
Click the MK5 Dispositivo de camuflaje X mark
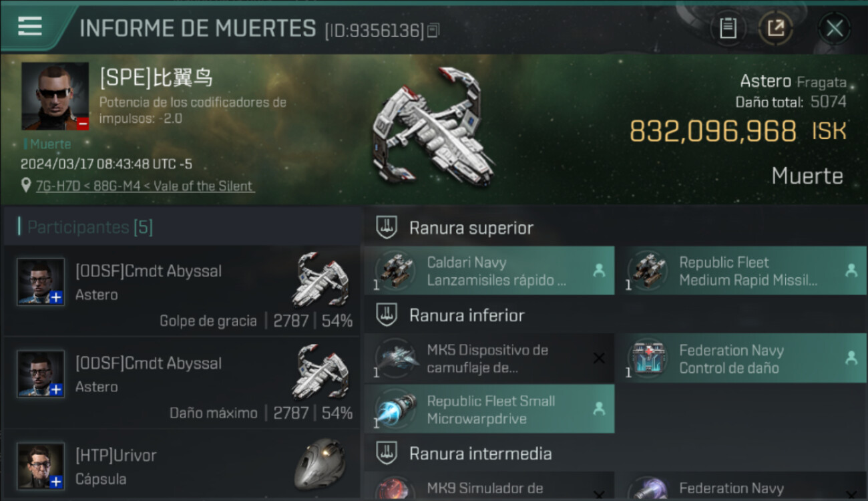click(x=599, y=359)
